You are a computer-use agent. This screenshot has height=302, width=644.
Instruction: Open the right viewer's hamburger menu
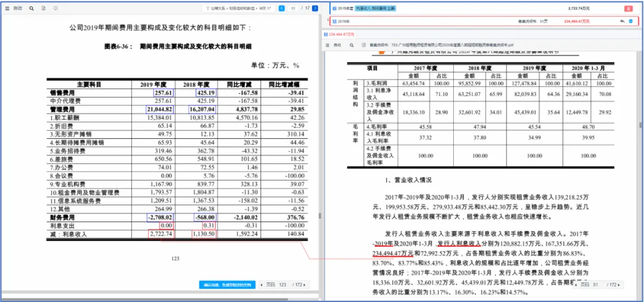pyautogui.click(x=328, y=45)
